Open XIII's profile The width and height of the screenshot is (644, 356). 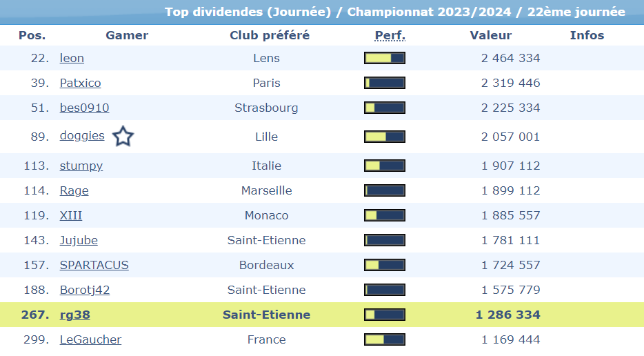click(71, 215)
